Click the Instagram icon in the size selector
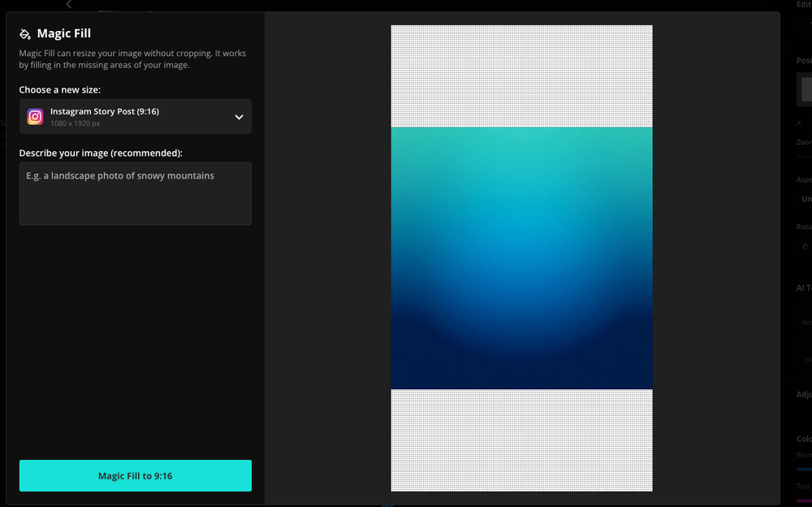 point(35,115)
